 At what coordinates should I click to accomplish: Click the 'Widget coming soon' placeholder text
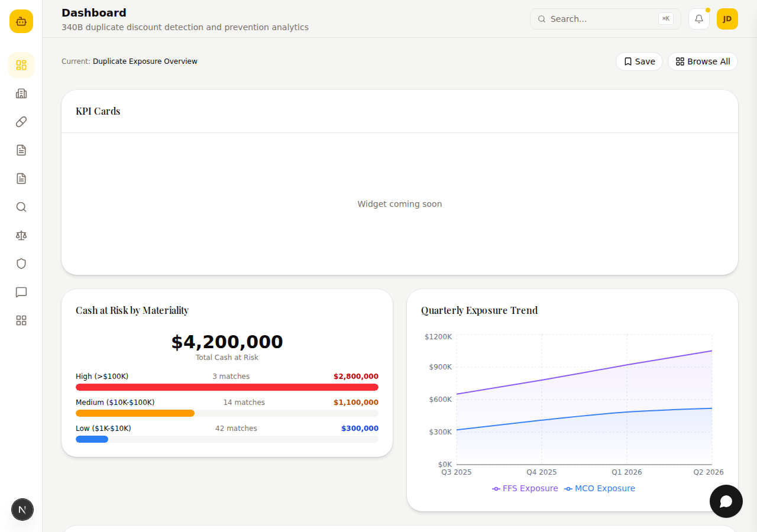(400, 204)
